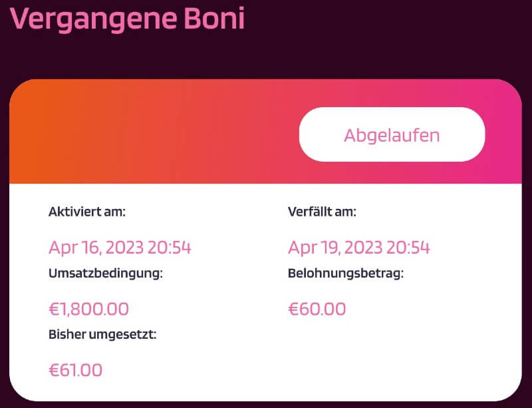Select the €1,800.00 wagering requirement value
The image size is (532, 408).
pos(88,309)
